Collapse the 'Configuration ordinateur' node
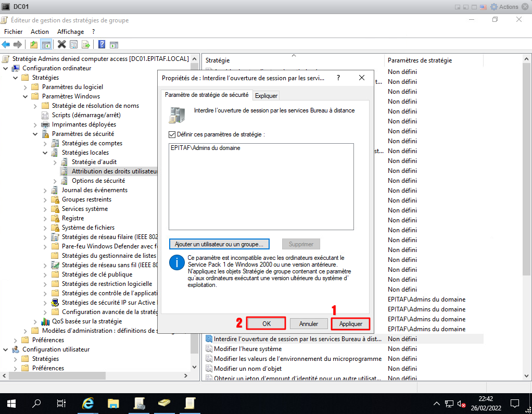The height and width of the screenshot is (414, 532). point(6,68)
